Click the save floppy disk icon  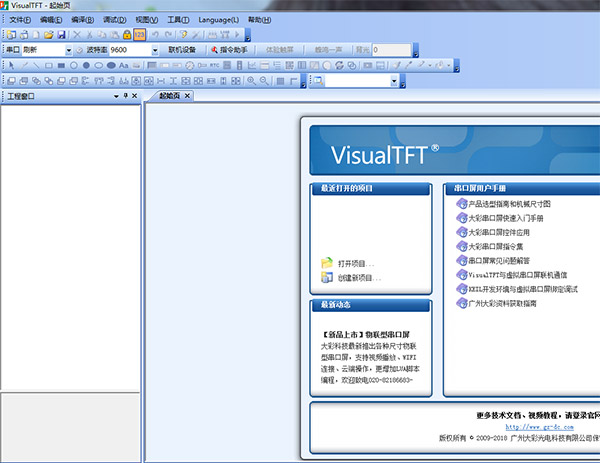[x=61, y=35]
